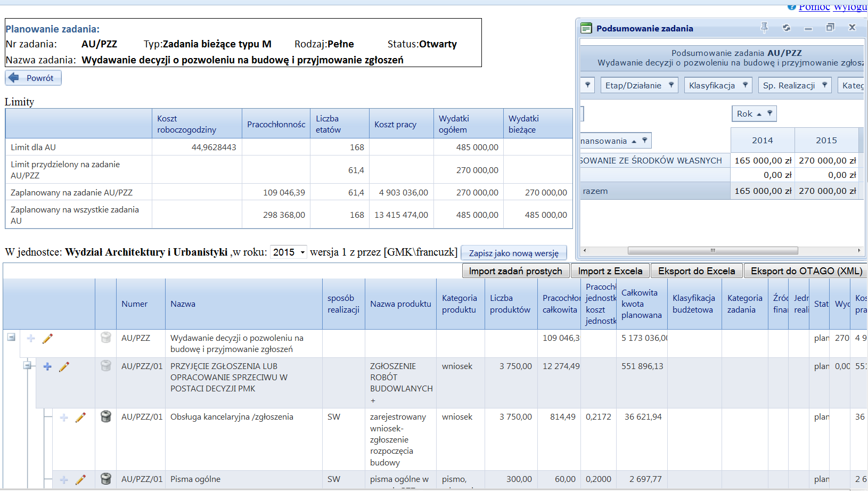
Task: Click Import zadań prostych button
Action: pyautogui.click(x=515, y=271)
